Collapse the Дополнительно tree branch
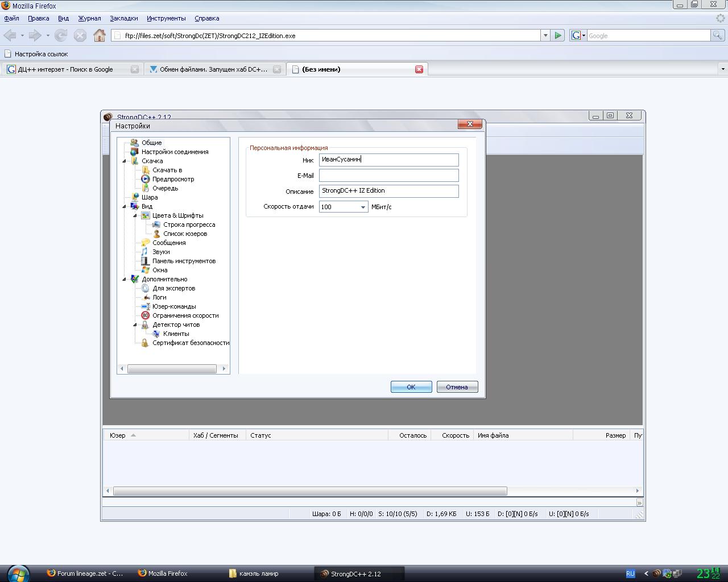The height and width of the screenshot is (582, 728). click(x=125, y=279)
